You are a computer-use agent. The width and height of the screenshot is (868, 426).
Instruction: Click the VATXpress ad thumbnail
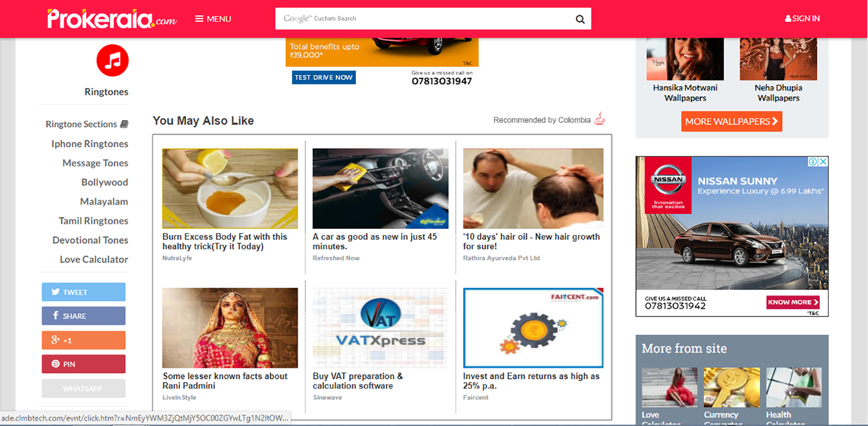tap(380, 327)
